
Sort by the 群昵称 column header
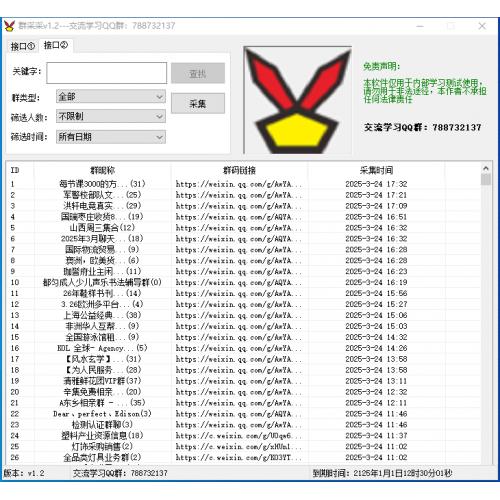[x=102, y=170]
